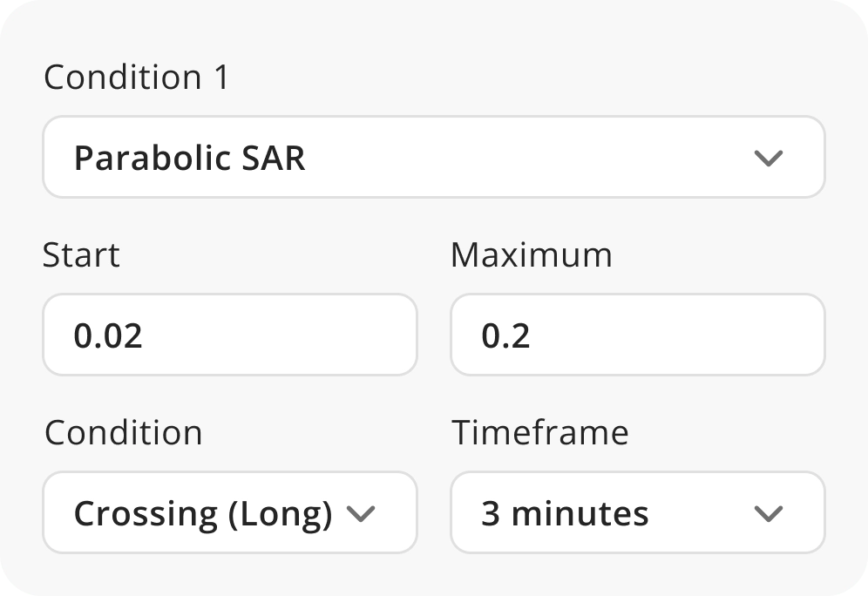Image resolution: width=868 pixels, height=596 pixels.
Task: Expand the Crossing (Long) condition dropdown
Action: pos(230,512)
